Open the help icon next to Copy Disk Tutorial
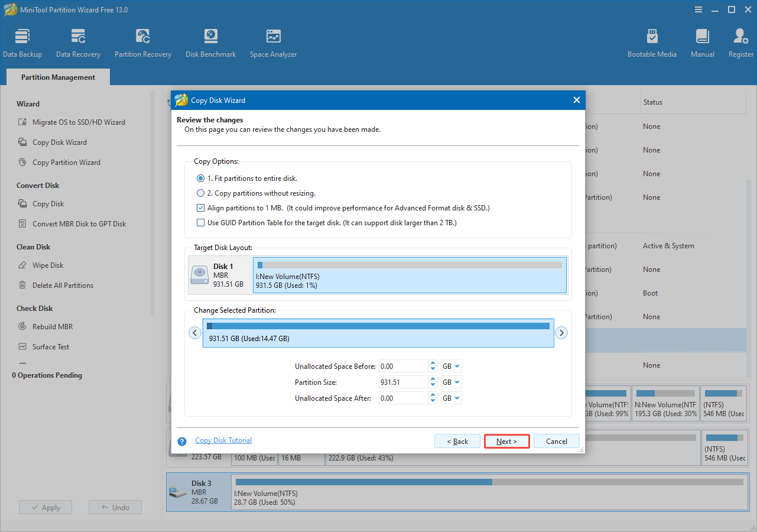The width and height of the screenshot is (757, 532). click(181, 440)
